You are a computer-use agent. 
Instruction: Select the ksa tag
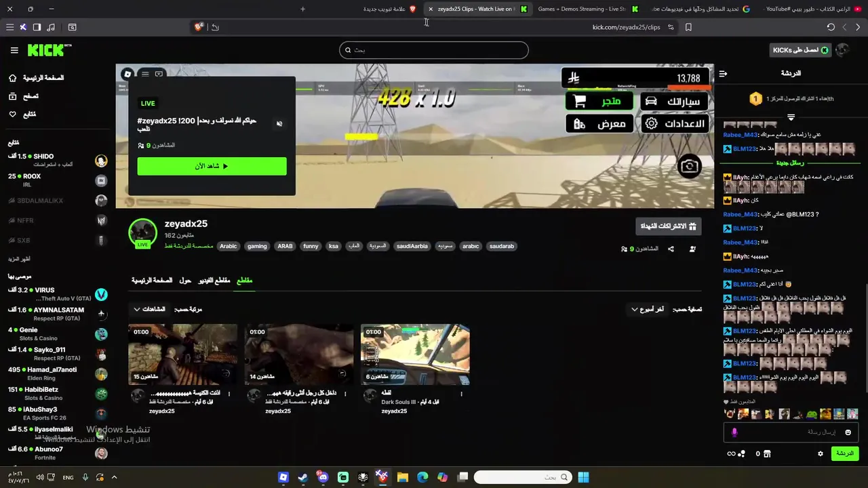click(334, 246)
